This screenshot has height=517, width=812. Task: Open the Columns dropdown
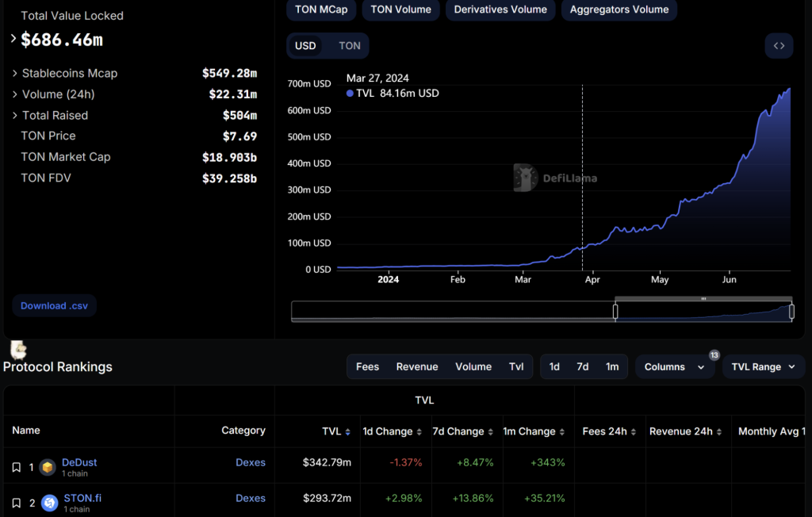[674, 367]
